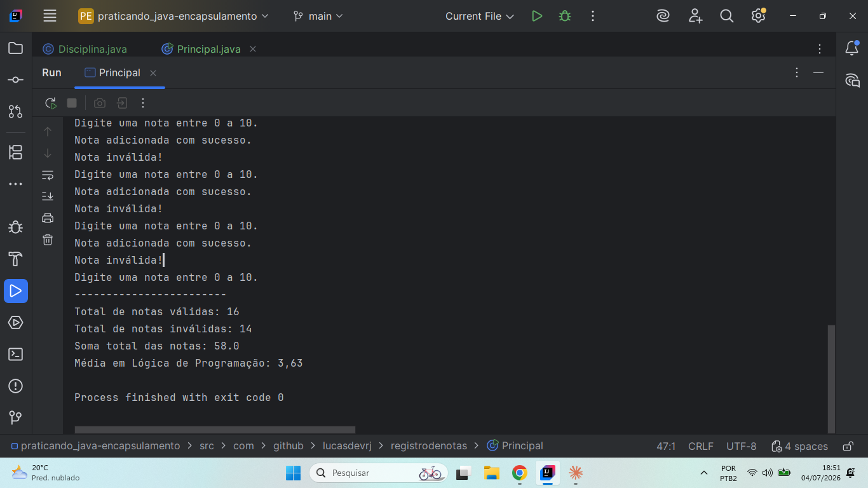Open the Current File run configuration dropdown

point(480,16)
